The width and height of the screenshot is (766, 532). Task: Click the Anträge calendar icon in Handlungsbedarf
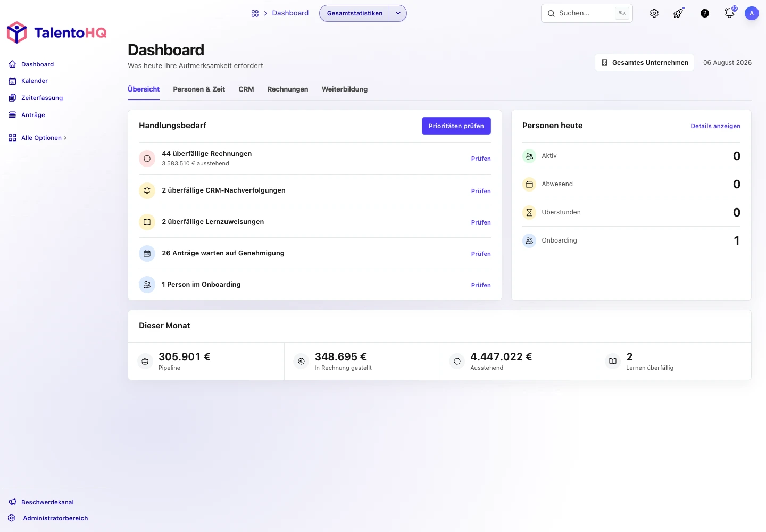[x=147, y=253]
